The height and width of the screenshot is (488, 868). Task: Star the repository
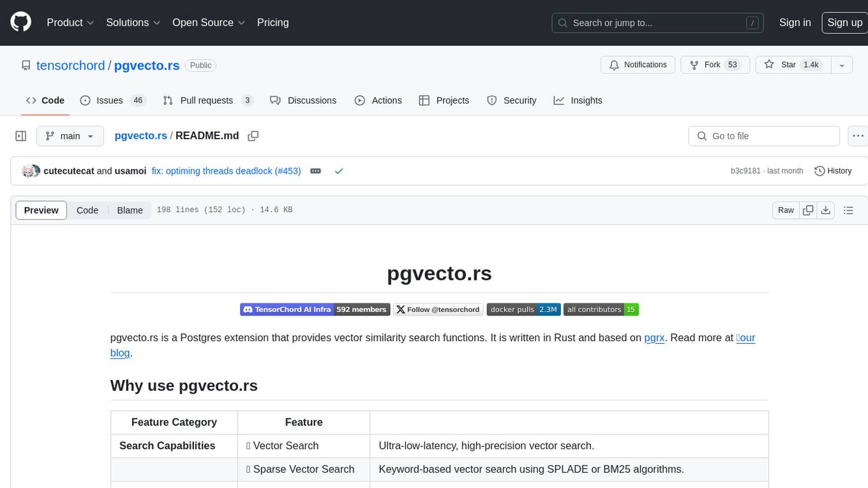793,65
